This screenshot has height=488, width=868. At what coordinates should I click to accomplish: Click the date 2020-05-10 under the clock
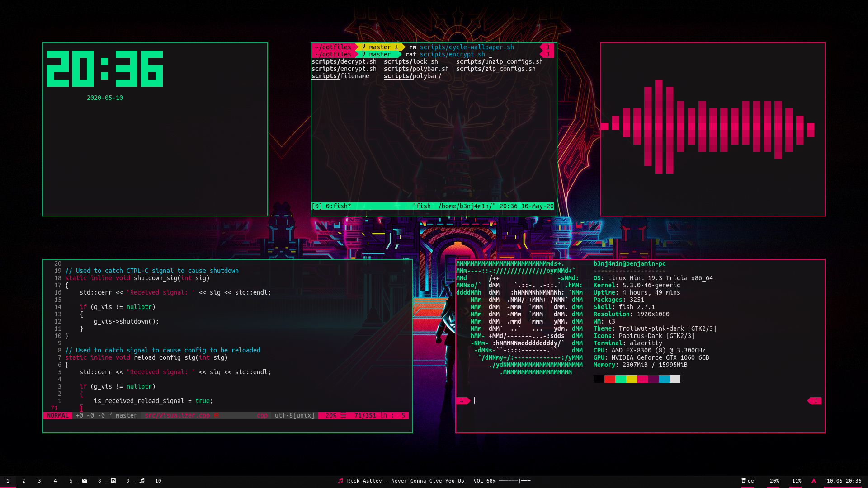tap(105, 98)
